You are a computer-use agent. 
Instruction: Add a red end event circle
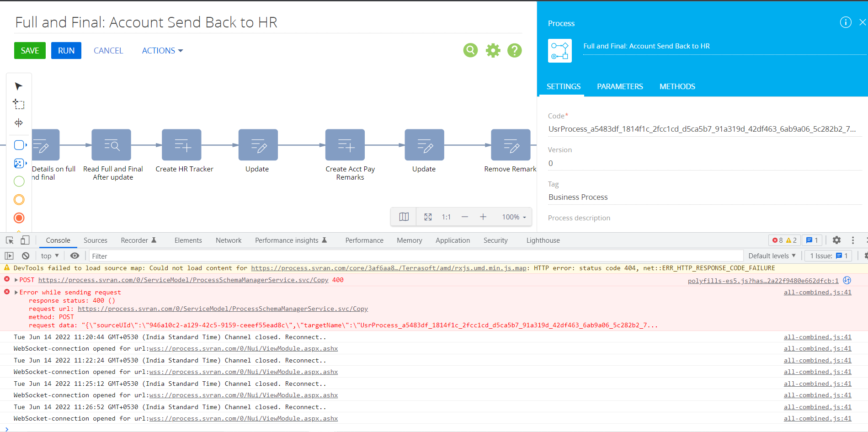click(x=19, y=218)
